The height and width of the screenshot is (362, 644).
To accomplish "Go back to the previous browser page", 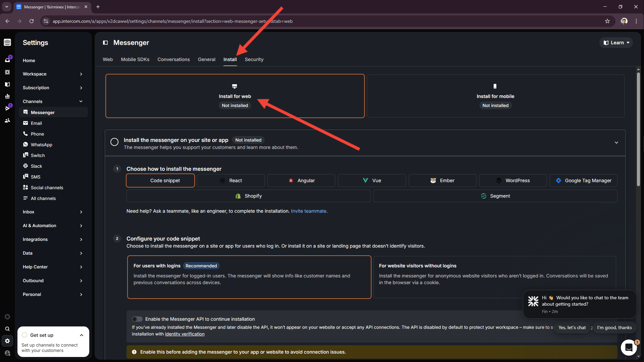I will pos(7,21).
